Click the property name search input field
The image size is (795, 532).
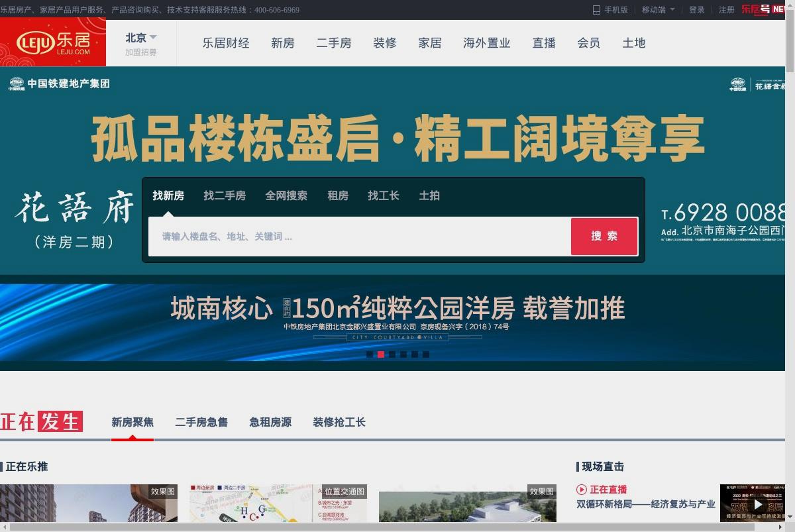[x=360, y=237]
